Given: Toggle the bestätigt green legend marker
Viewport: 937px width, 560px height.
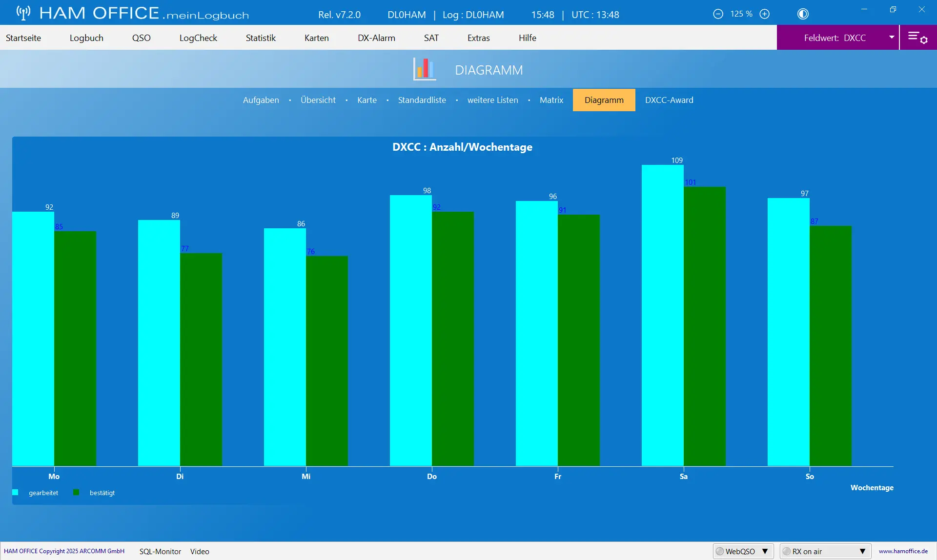Looking at the screenshot, I should (x=76, y=493).
